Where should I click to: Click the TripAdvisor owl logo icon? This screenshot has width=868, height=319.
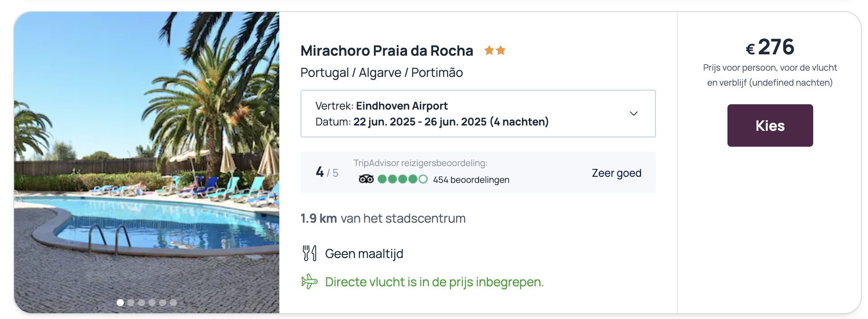[366, 179]
